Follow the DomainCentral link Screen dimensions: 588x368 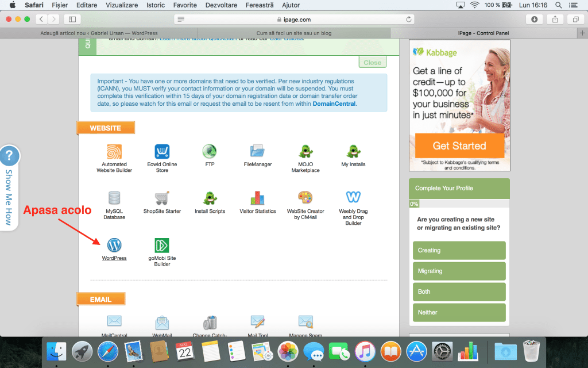(334, 103)
